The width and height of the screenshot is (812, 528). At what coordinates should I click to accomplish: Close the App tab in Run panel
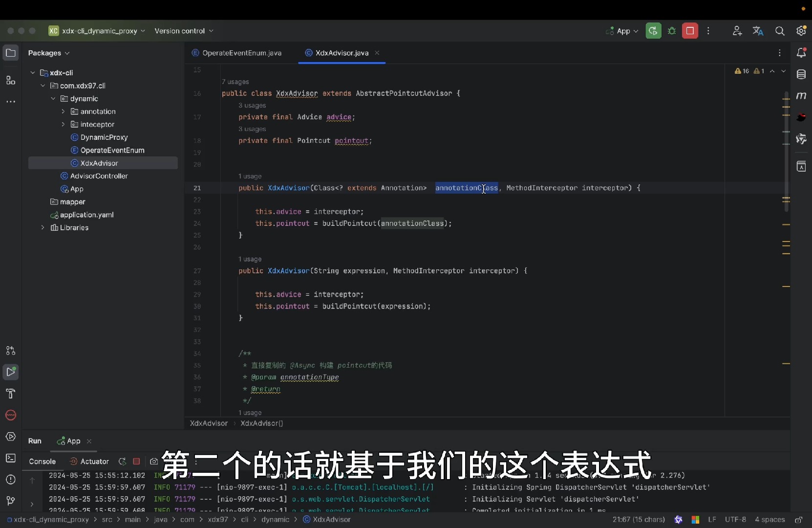point(89,441)
